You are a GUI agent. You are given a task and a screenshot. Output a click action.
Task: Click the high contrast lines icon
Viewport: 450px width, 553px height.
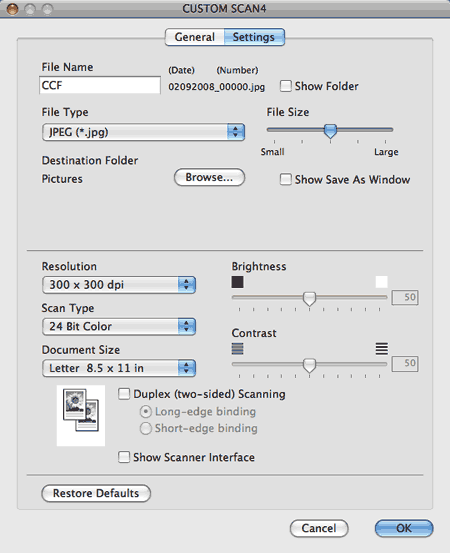[x=382, y=348]
